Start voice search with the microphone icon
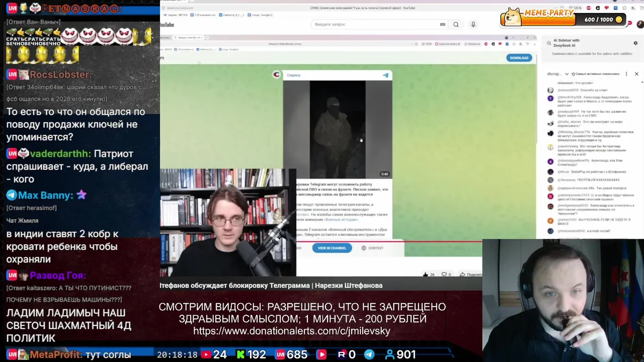 pos(473,25)
